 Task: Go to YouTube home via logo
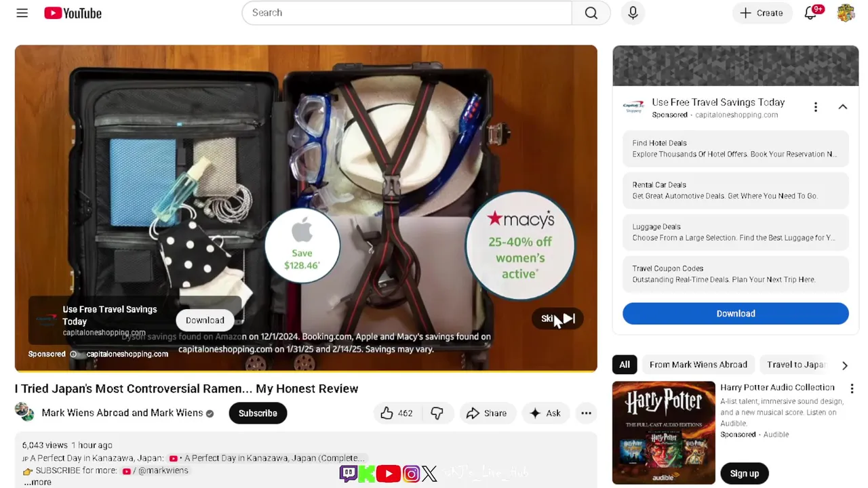point(73,13)
